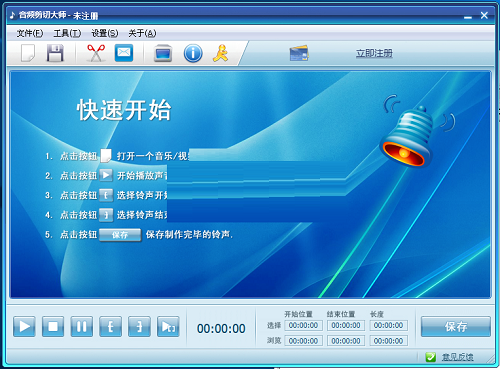The width and height of the screenshot is (500, 369).
Task: Open the screen window icon in toolbar
Action: pos(163,53)
